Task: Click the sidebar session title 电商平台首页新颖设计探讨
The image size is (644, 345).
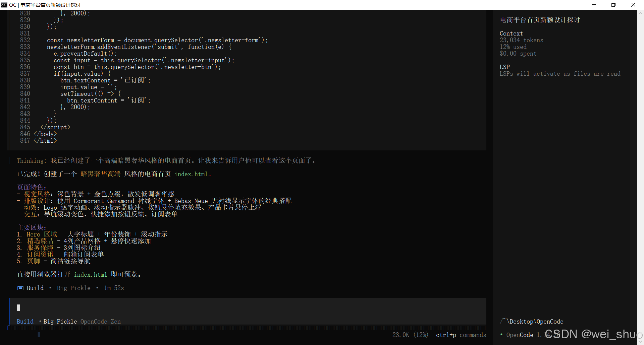Action: pos(540,20)
